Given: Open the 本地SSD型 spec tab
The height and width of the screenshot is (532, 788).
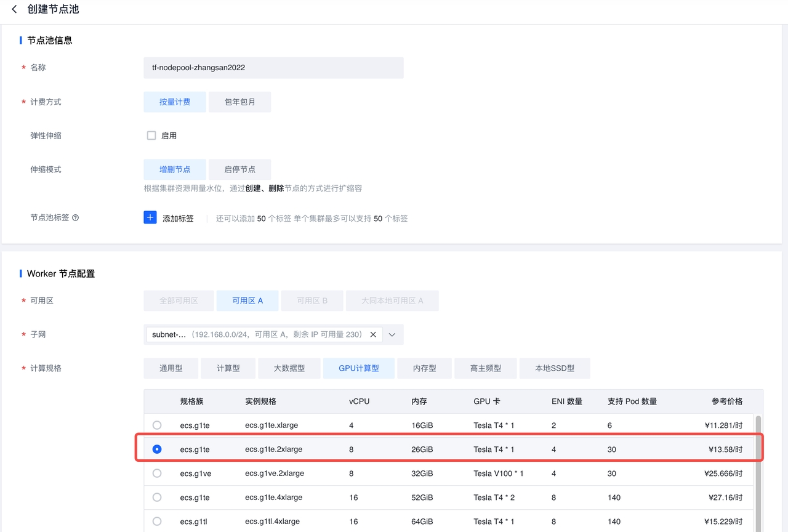Looking at the screenshot, I should (x=555, y=368).
